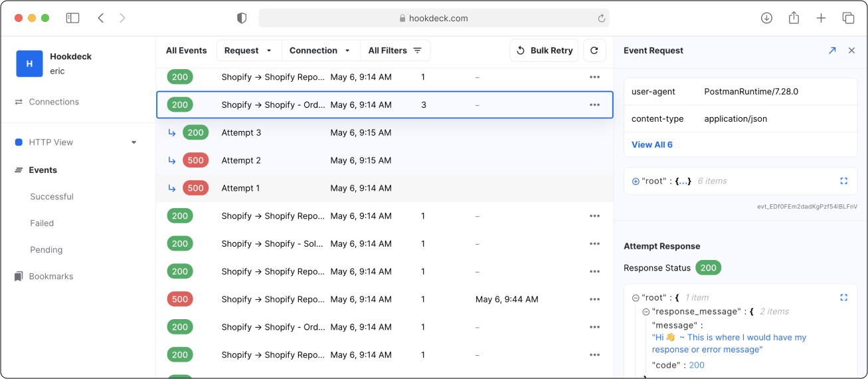This screenshot has height=379, width=868.
Task: Select the Attempt 2 row
Action: pos(385,160)
